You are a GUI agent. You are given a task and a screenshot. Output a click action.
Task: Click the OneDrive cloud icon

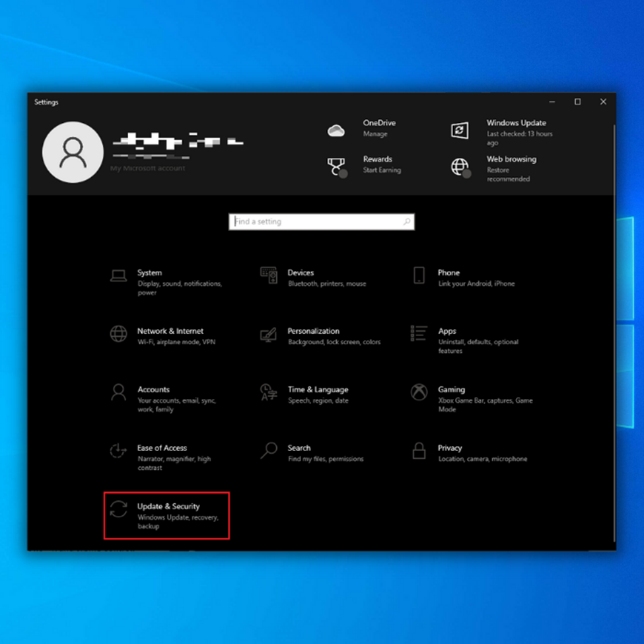(x=336, y=131)
